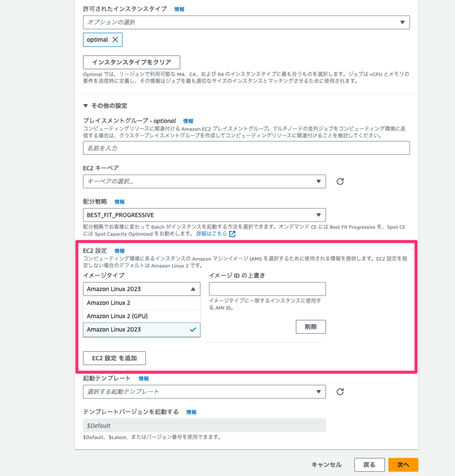Screen dimensions: 455x476
Task: Select Amazon Linux 2 (GPU) image type
Action: coord(141,316)
